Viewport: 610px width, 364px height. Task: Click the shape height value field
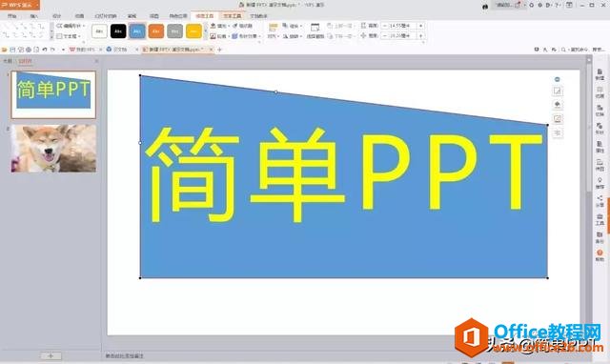[402, 26]
